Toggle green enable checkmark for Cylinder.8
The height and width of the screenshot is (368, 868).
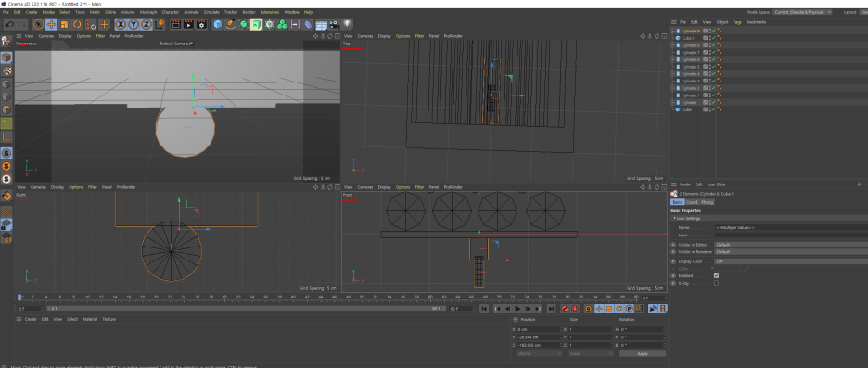click(714, 45)
